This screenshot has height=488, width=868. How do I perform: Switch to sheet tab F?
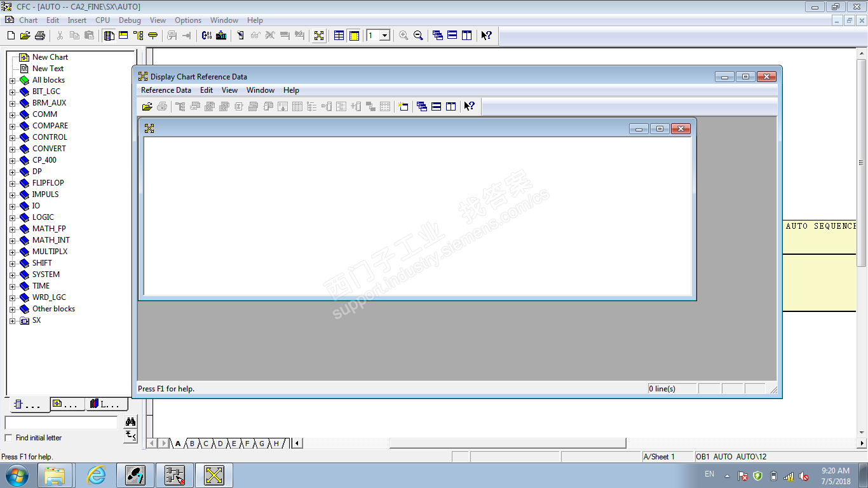click(x=247, y=444)
